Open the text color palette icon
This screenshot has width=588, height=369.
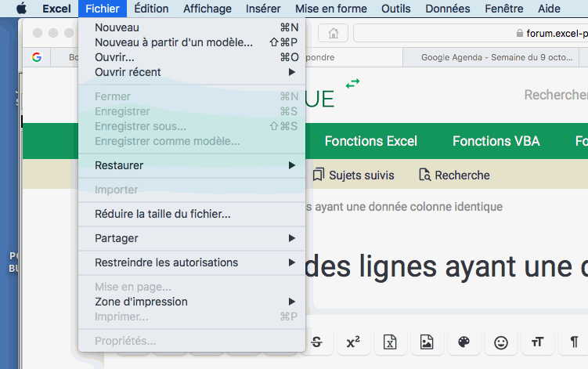coord(464,342)
